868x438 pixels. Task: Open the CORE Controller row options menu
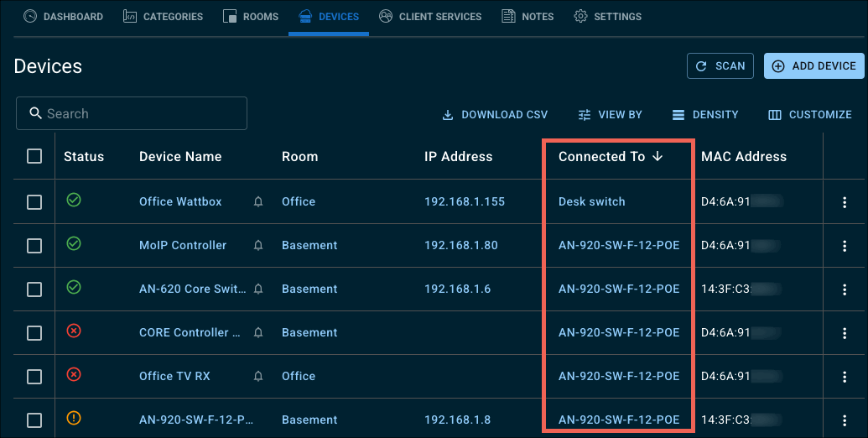point(845,333)
